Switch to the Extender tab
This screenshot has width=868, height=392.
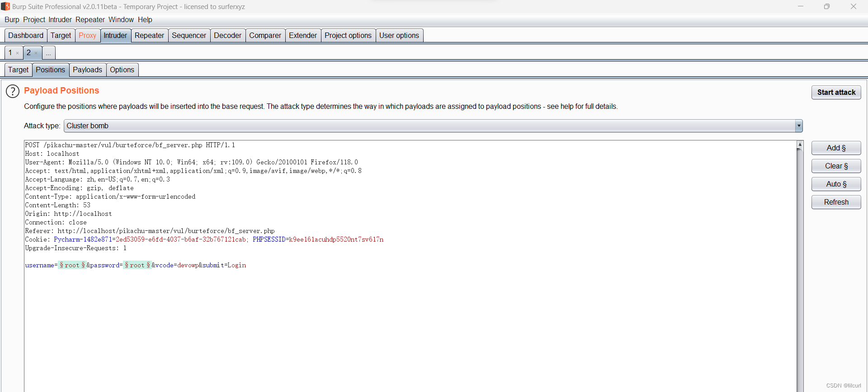(303, 36)
